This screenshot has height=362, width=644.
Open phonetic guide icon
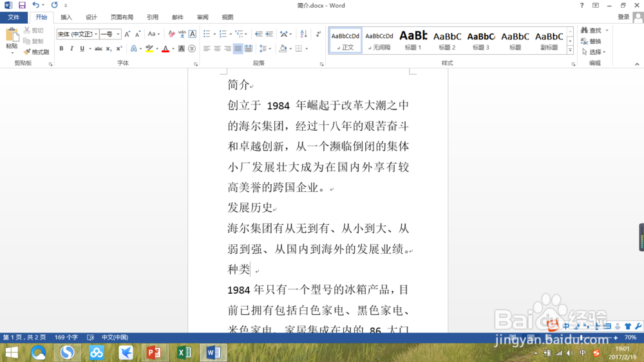pyautogui.click(x=182, y=34)
